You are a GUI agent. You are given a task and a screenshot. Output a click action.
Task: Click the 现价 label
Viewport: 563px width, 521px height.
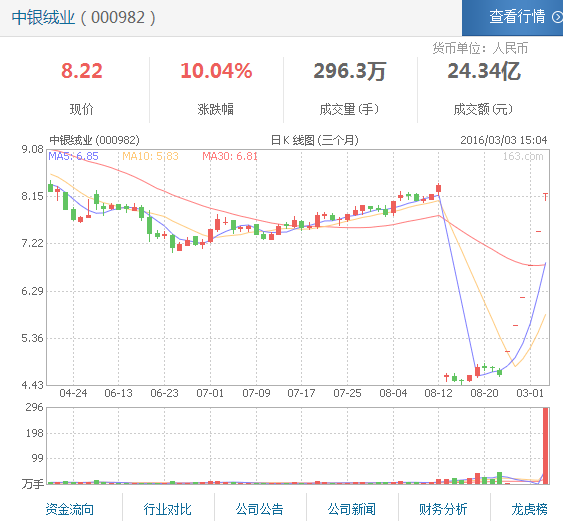point(82,109)
